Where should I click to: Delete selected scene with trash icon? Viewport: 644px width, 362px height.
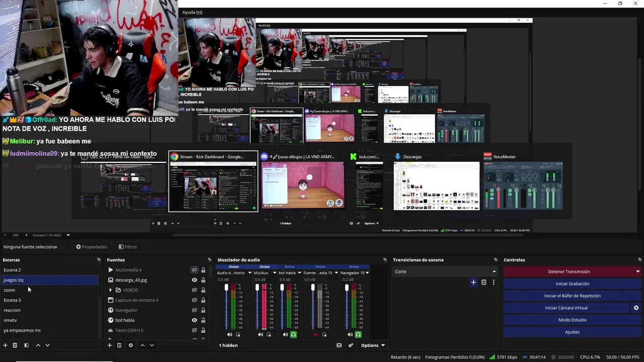15,345
